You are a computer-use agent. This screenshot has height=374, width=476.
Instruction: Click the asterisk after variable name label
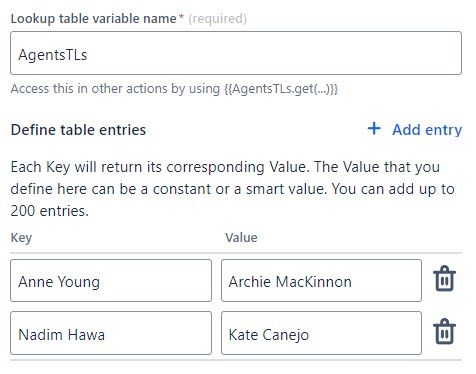pyautogui.click(x=181, y=17)
